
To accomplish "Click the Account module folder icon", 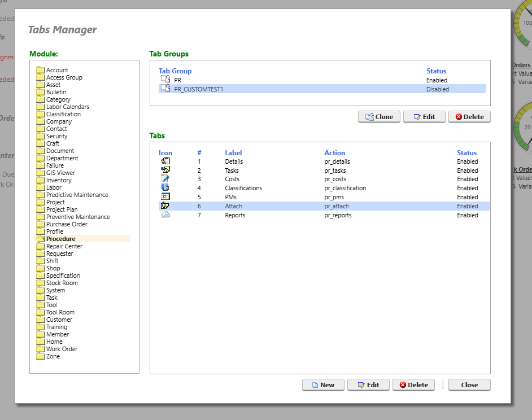I will coord(41,70).
